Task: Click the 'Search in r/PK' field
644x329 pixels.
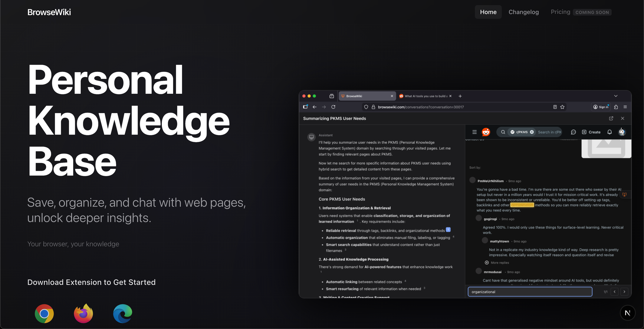Action: point(549,132)
